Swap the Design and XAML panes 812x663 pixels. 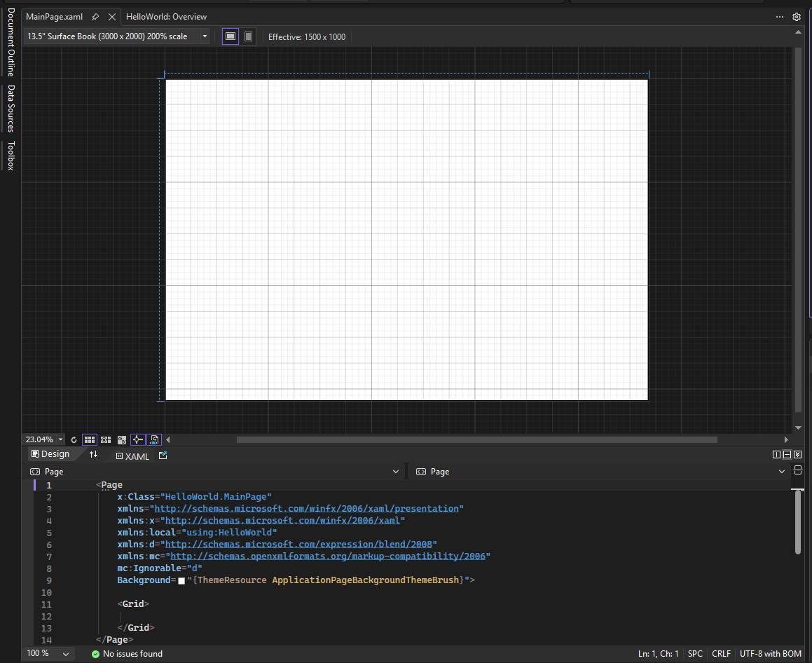coord(94,454)
